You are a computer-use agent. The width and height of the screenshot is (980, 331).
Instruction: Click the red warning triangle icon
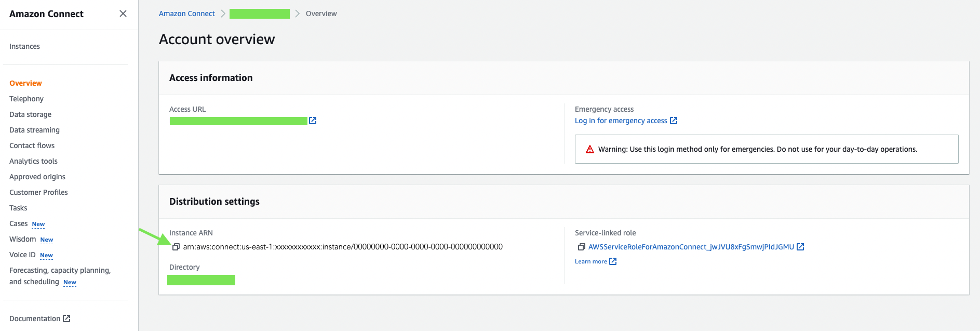[590, 149]
